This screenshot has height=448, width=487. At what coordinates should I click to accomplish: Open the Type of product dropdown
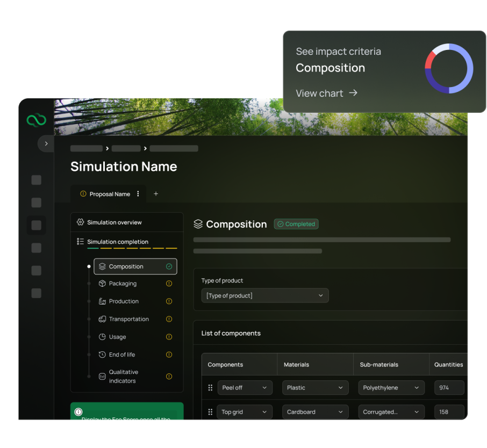tap(264, 295)
